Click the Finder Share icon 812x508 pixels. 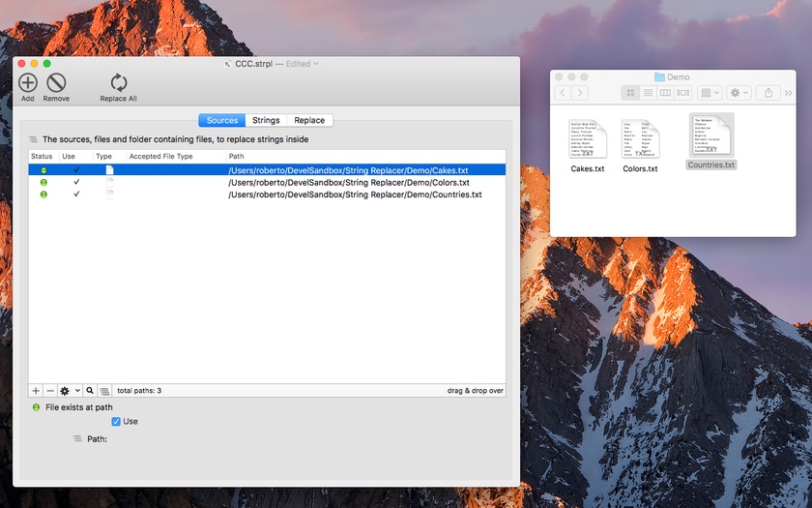768,93
